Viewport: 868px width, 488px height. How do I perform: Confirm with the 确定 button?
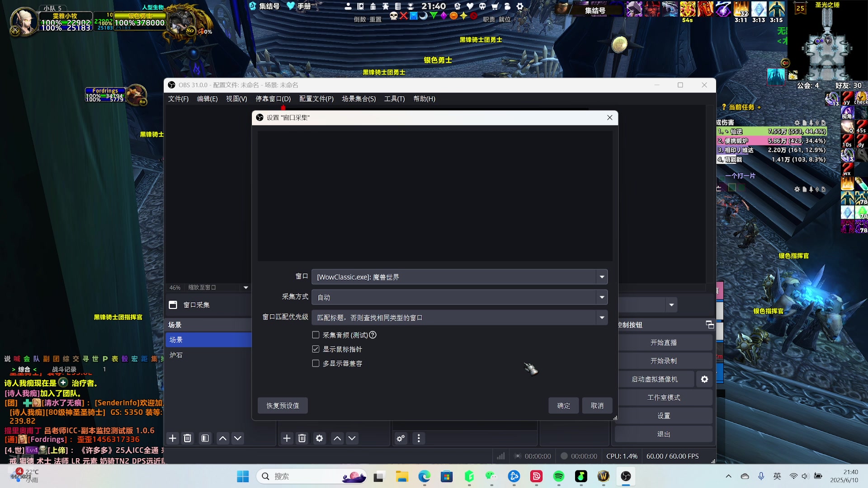pyautogui.click(x=563, y=406)
